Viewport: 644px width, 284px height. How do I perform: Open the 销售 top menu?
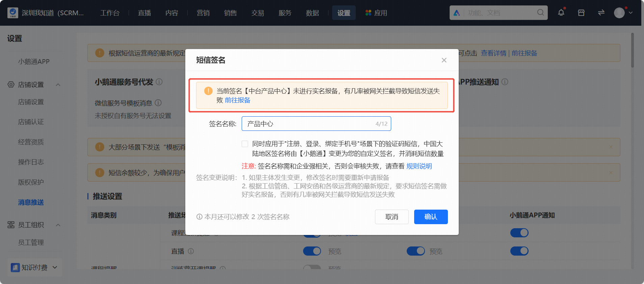(x=231, y=13)
